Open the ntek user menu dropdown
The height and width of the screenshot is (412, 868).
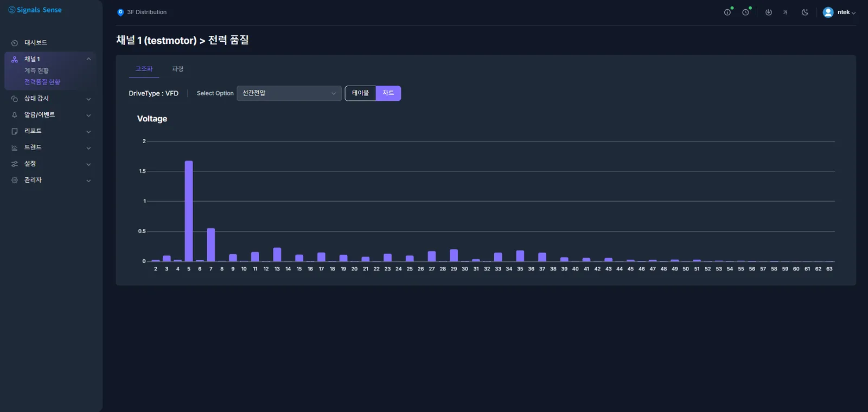tap(846, 12)
